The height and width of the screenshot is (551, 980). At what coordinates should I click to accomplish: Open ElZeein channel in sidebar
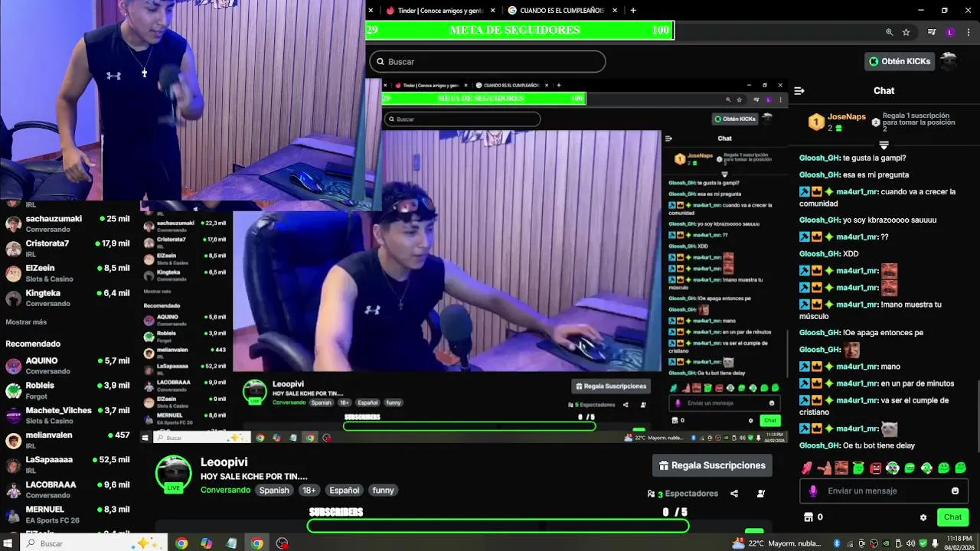pos(68,273)
